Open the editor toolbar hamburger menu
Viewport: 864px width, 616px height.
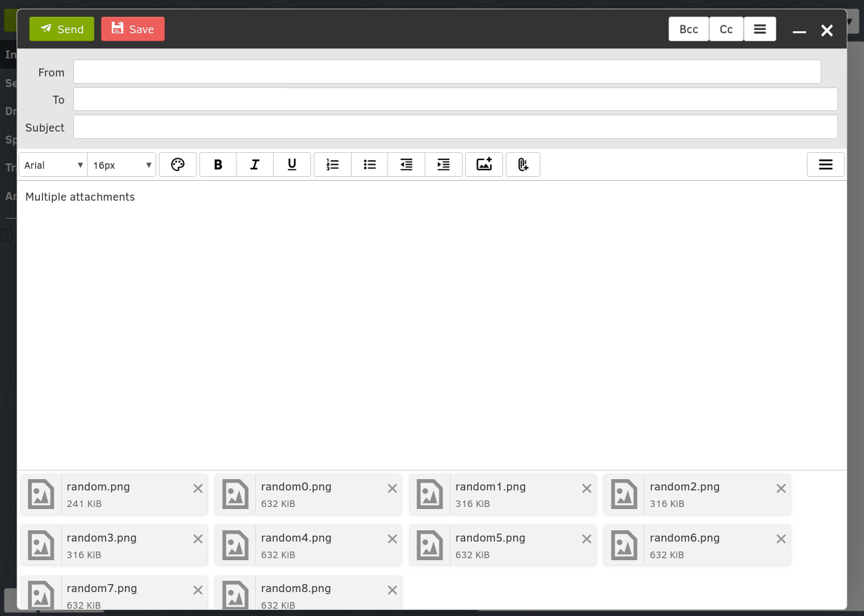click(825, 165)
